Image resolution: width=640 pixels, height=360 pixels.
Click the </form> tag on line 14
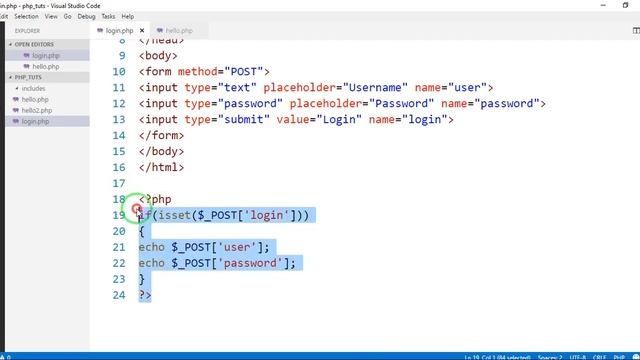(161, 136)
